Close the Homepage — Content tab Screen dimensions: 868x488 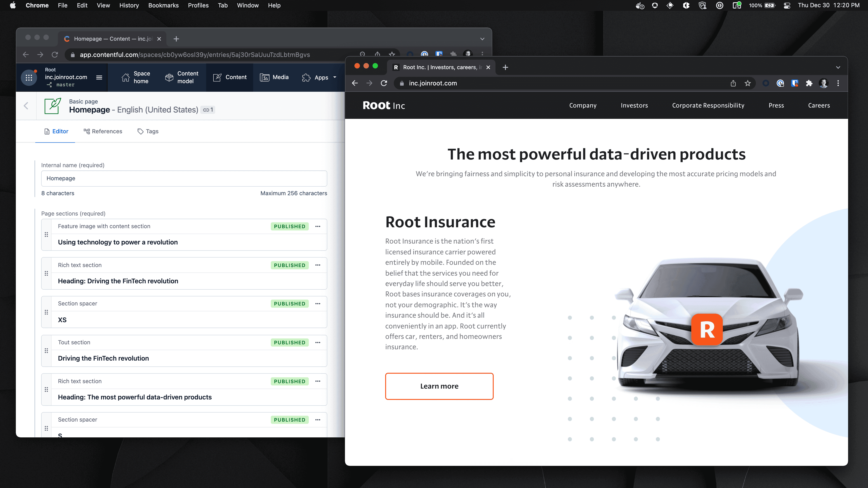pyautogui.click(x=159, y=39)
